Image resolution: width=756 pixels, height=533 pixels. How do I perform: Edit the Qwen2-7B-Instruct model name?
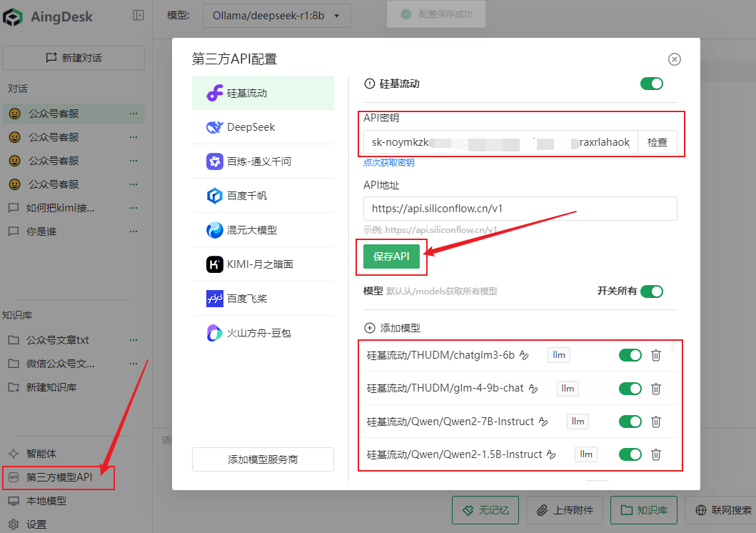click(543, 422)
